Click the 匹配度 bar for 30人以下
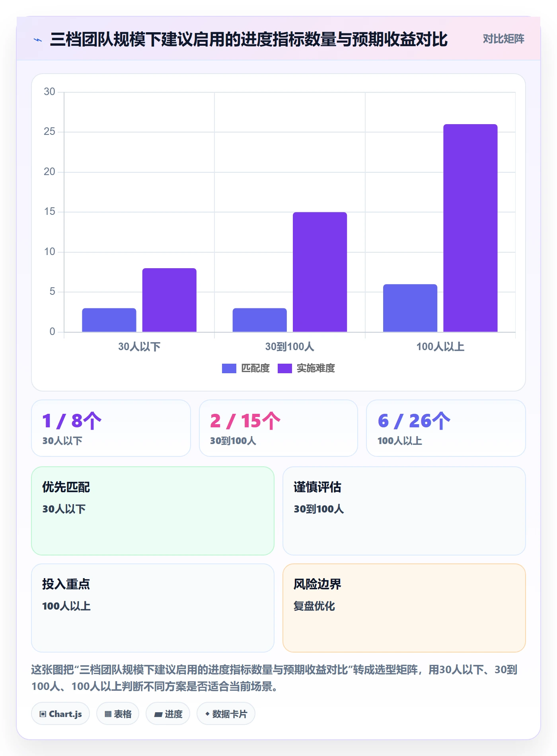The image size is (557, 756). [109, 320]
